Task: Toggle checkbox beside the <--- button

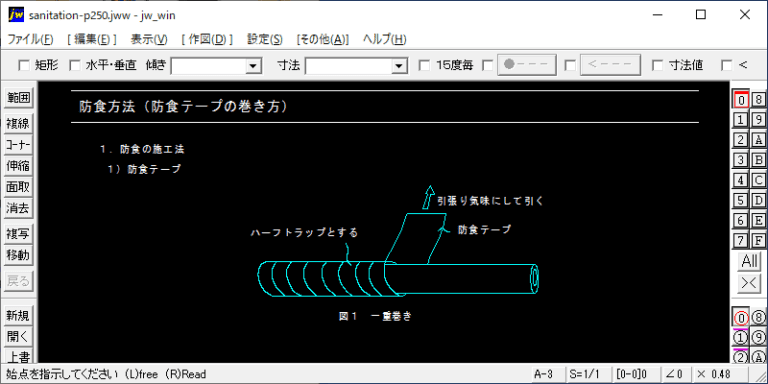Action: (570, 65)
